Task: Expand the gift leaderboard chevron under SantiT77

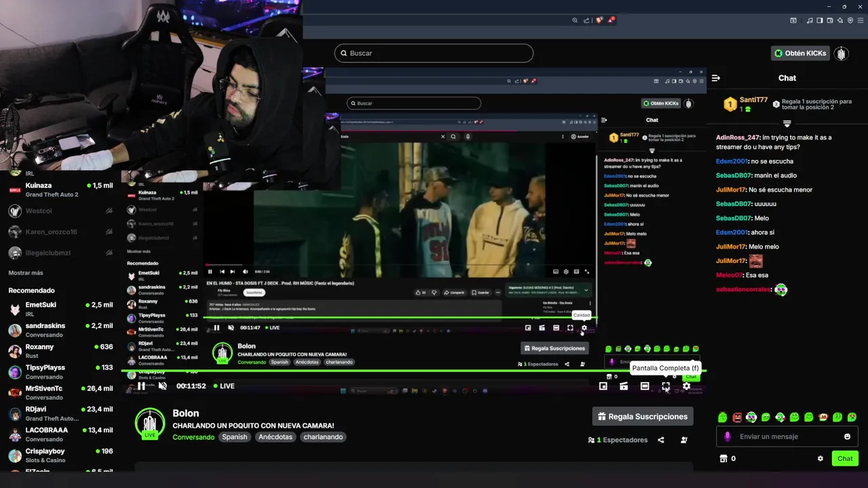Action: (x=787, y=124)
